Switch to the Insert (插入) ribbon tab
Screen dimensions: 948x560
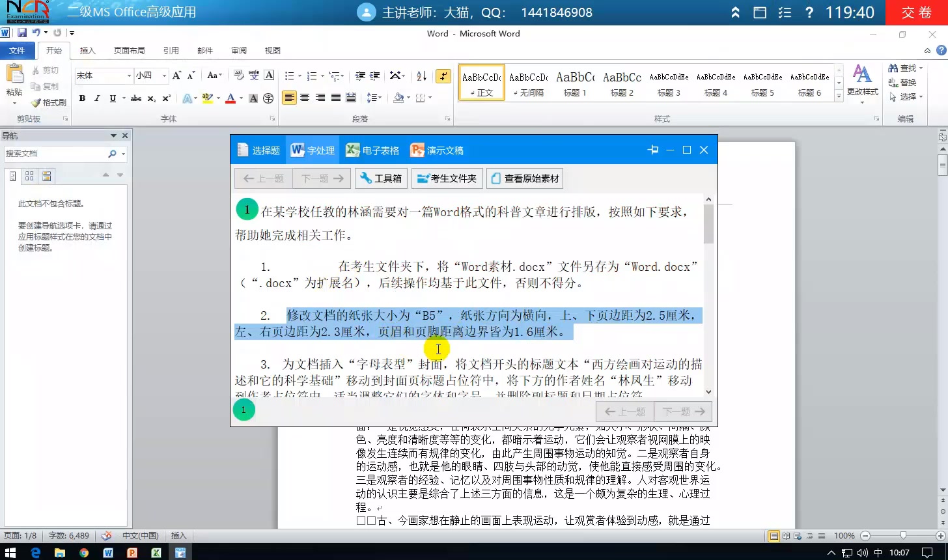point(87,50)
